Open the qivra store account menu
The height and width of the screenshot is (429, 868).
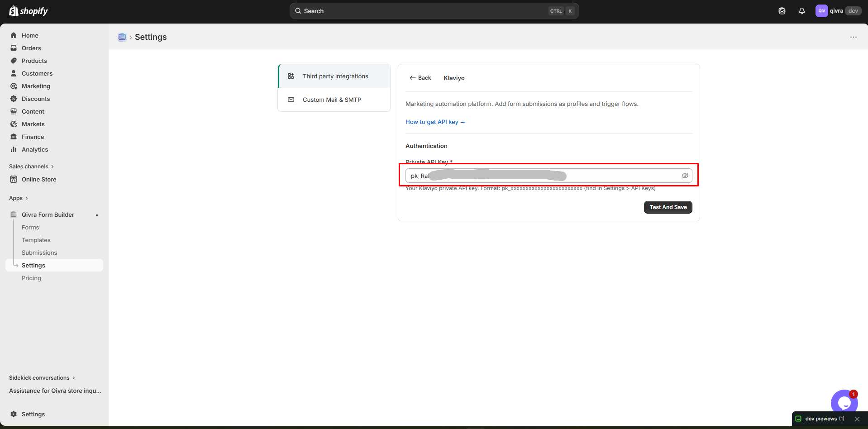click(x=838, y=11)
